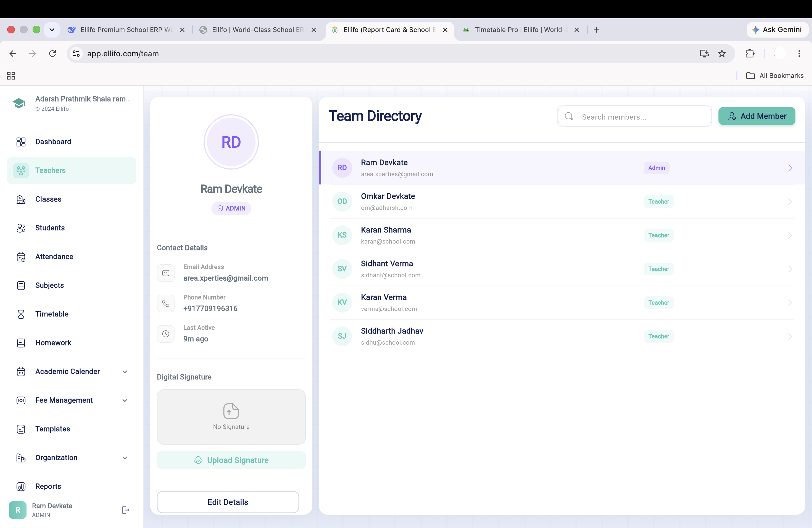
Task: Click the Reports chart icon
Action: [x=21, y=486]
